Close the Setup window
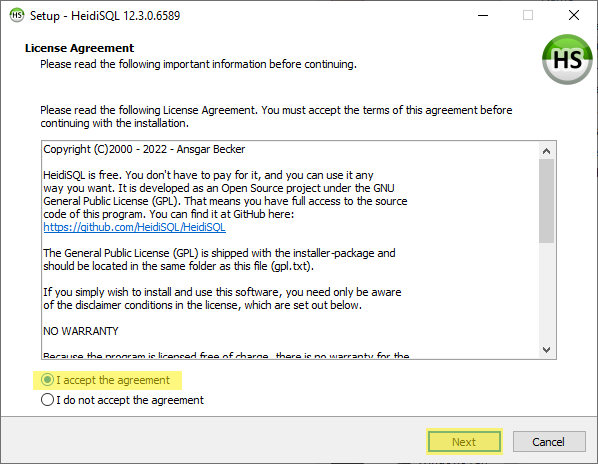The width and height of the screenshot is (598, 464). point(574,15)
